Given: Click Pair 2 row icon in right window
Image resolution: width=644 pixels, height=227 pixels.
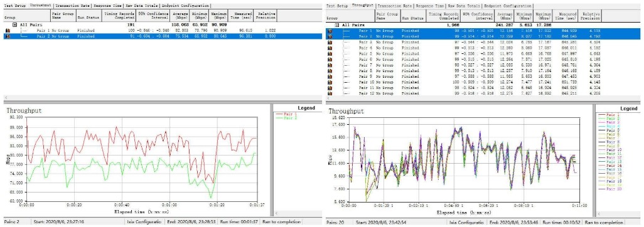Looking at the screenshot, I should point(330,36).
